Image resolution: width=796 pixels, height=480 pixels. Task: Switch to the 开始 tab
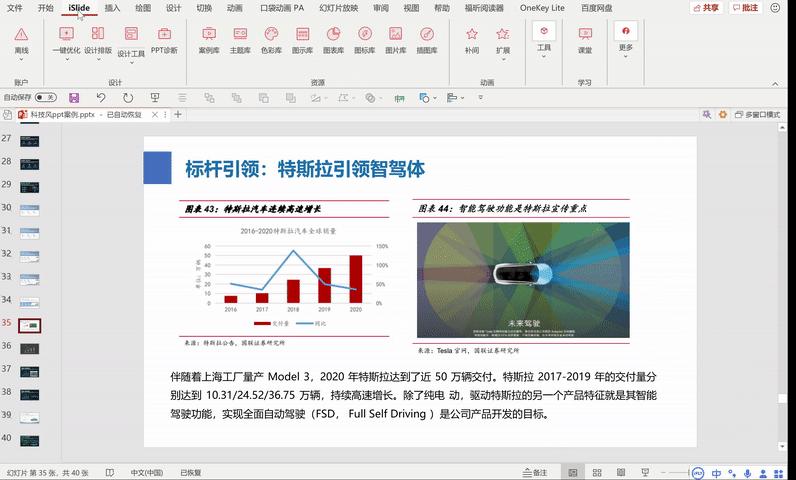pos(46,8)
